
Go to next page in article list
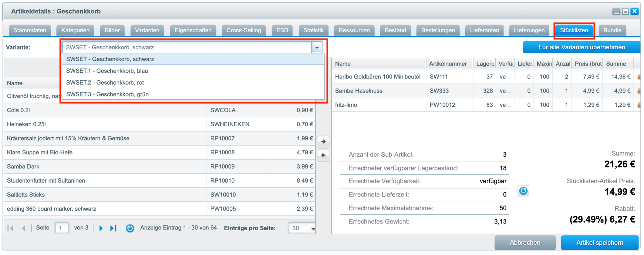pyautogui.click(x=101, y=228)
